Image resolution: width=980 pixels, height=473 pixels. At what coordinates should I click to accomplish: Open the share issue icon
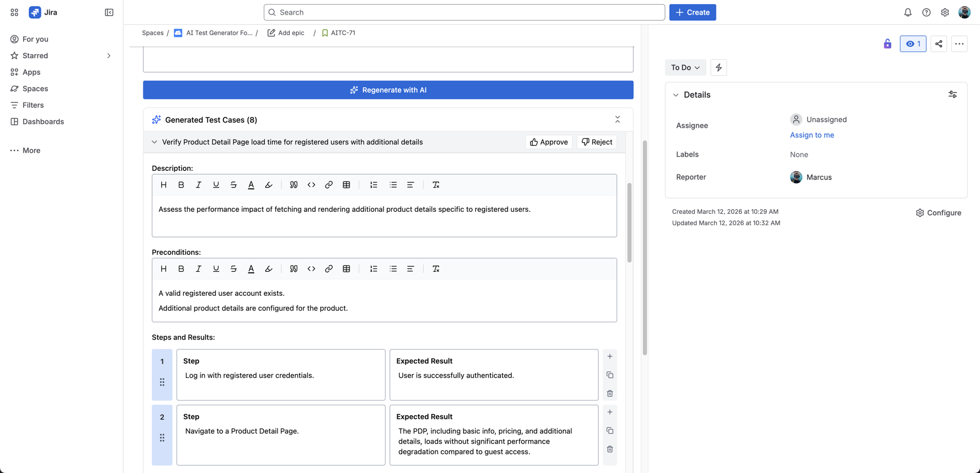click(939, 44)
